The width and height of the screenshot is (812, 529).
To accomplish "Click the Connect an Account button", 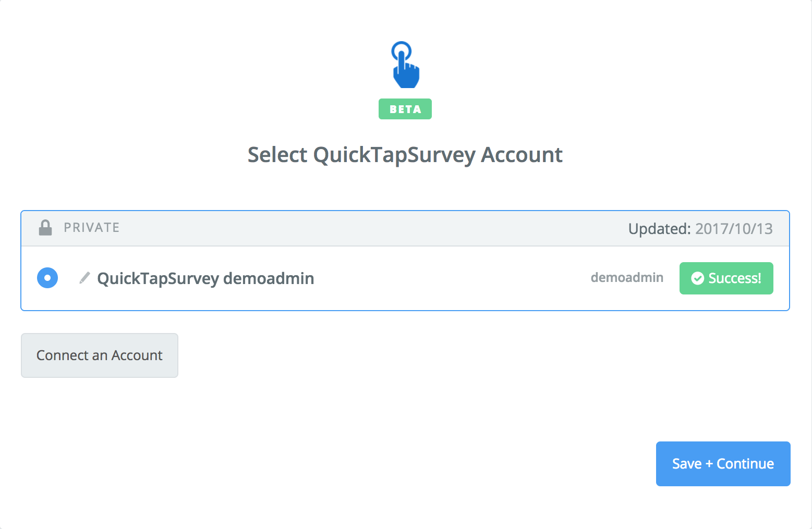I will 100,355.
